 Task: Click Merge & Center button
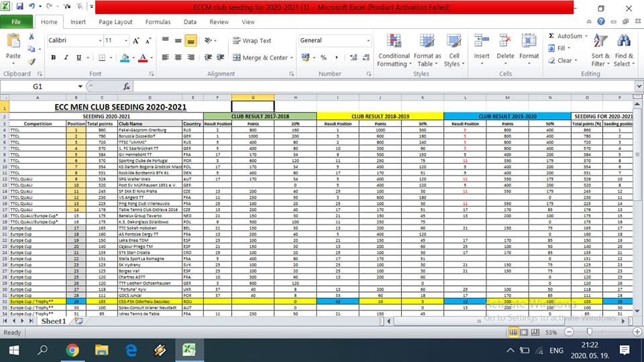[x=260, y=58]
